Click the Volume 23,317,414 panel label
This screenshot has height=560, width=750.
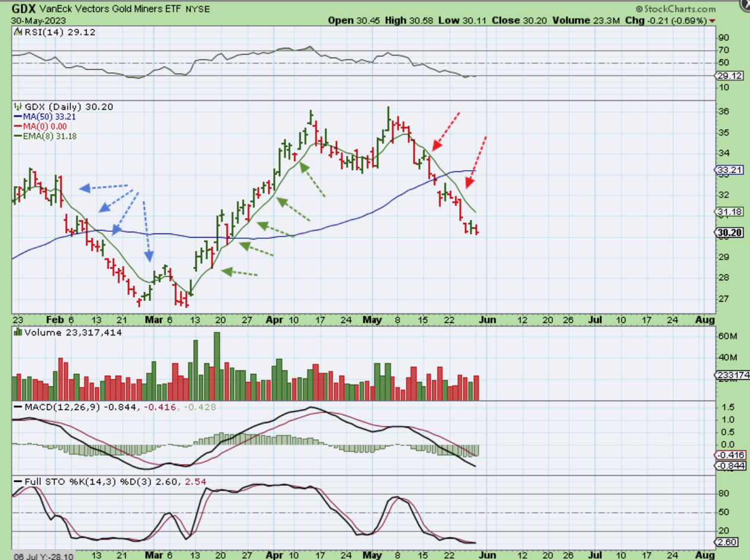pyautogui.click(x=72, y=333)
